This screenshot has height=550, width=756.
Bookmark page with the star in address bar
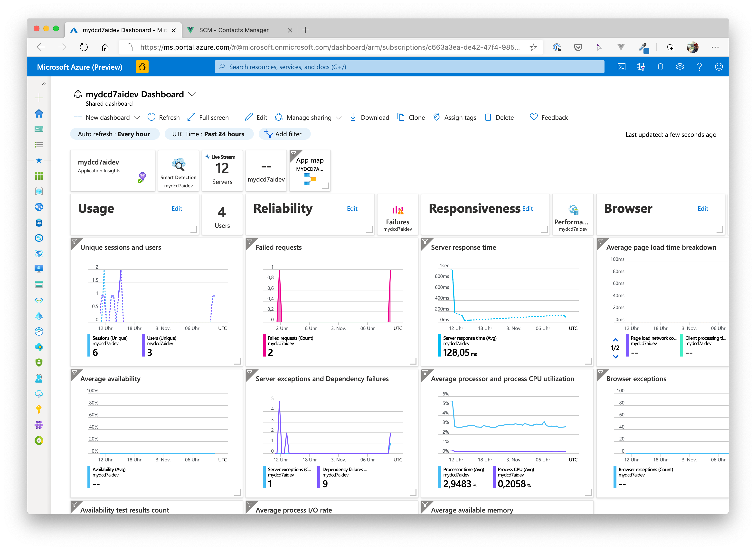(x=533, y=47)
